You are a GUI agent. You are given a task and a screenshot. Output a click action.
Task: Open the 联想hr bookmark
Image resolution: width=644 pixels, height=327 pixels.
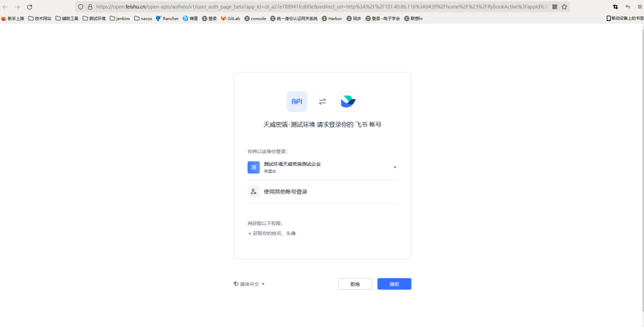pyautogui.click(x=414, y=19)
